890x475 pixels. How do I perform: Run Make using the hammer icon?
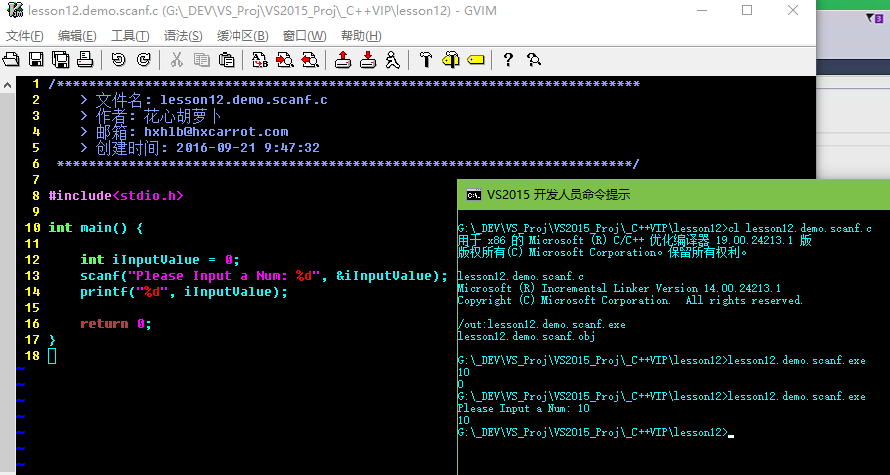coord(425,59)
